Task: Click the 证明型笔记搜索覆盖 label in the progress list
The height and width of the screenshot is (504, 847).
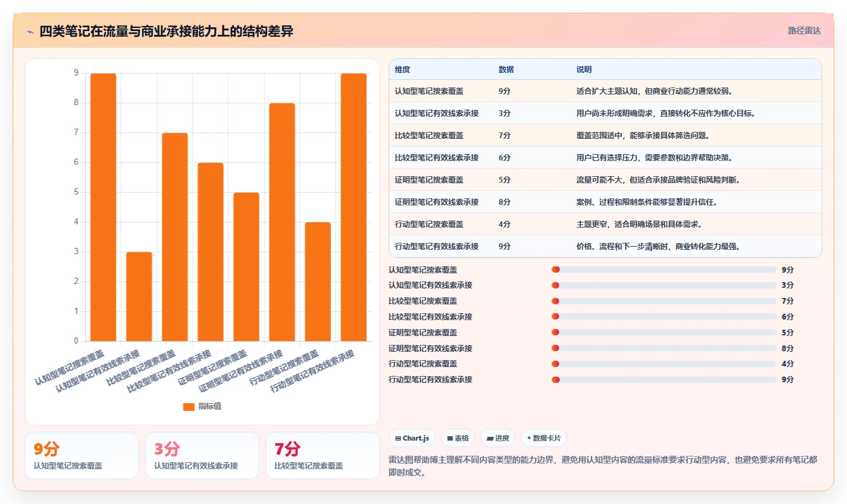Action: (423, 332)
